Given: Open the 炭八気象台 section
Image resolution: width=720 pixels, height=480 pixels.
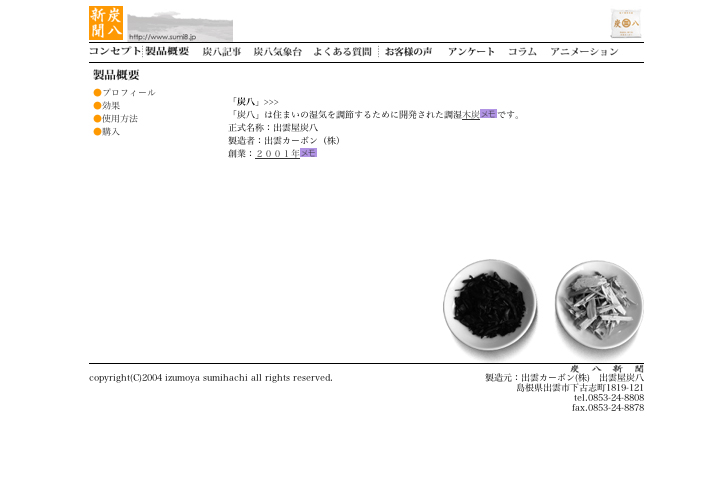Looking at the screenshot, I should click(x=277, y=52).
